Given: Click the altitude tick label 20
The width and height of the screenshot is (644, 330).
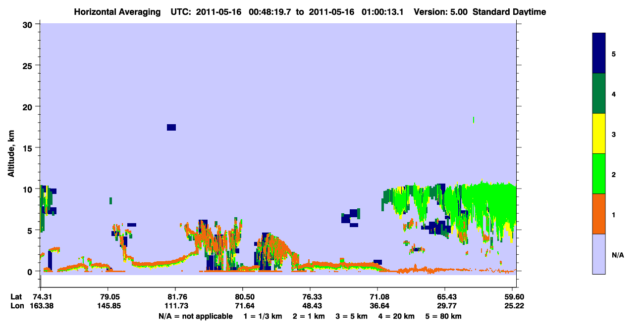Looking at the screenshot, I should (x=29, y=107).
